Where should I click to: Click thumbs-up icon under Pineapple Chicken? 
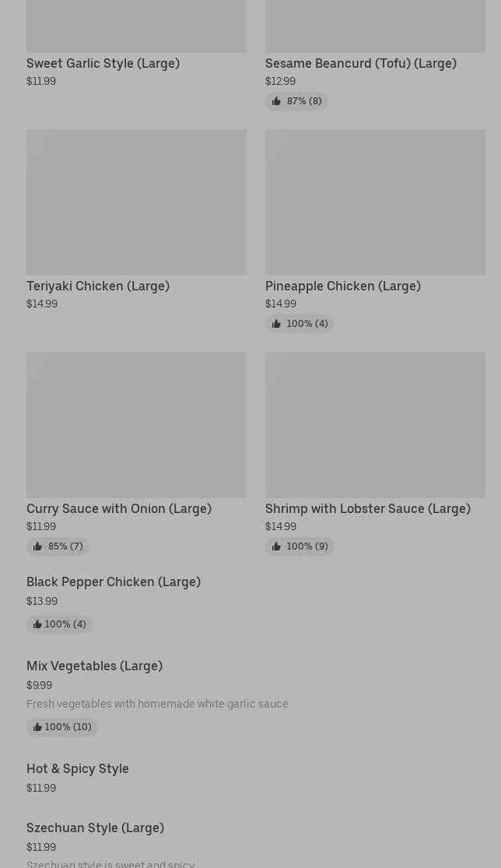point(276,324)
